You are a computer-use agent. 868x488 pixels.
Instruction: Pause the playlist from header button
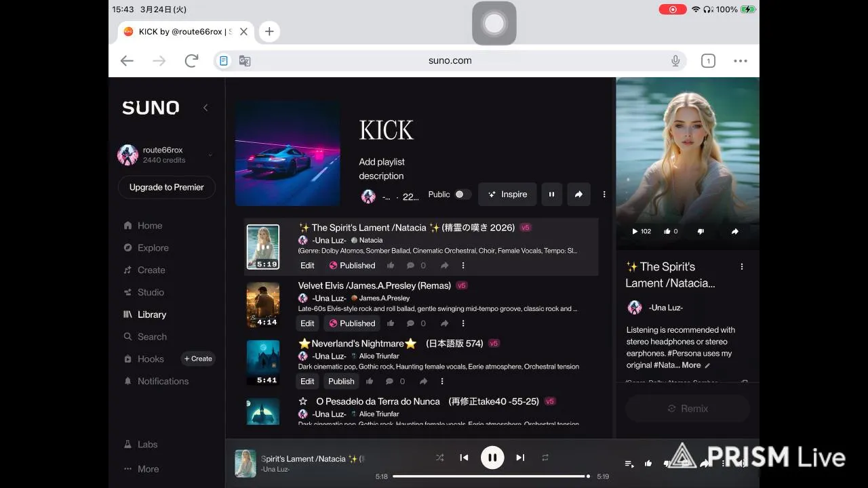point(551,195)
